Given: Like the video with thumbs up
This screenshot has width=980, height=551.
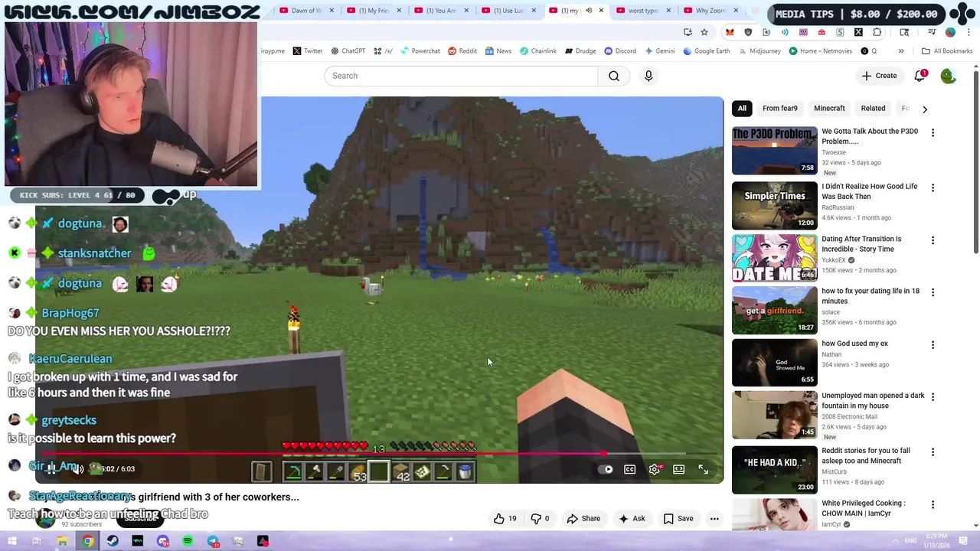Looking at the screenshot, I should coord(505,519).
